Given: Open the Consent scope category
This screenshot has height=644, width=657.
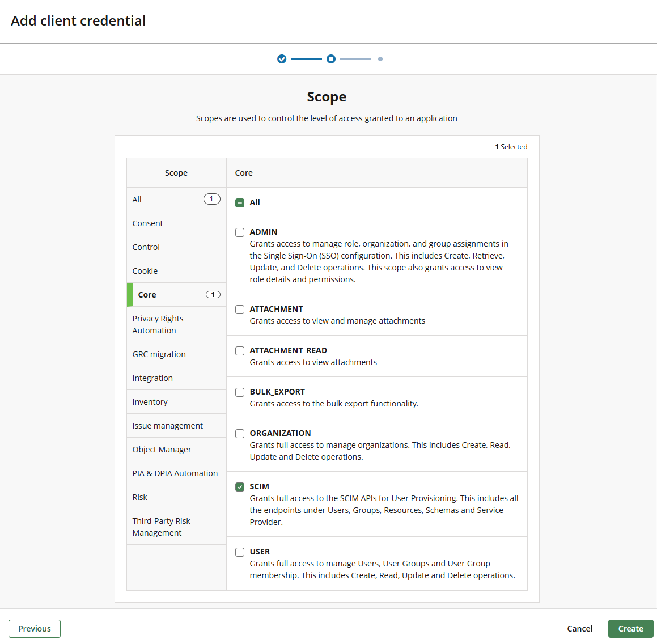Looking at the screenshot, I should (x=176, y=223).
